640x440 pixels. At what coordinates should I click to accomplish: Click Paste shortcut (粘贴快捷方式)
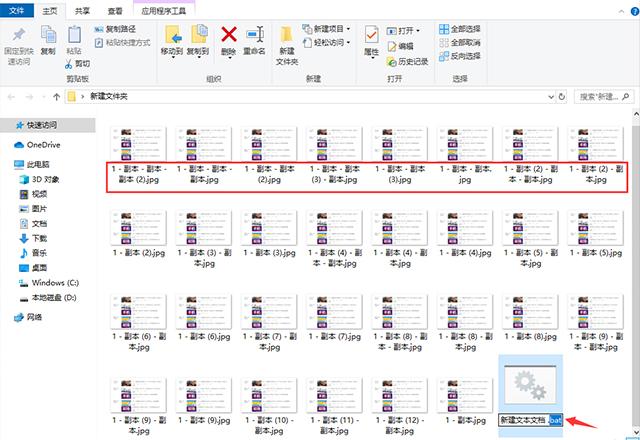pos(122,42)
